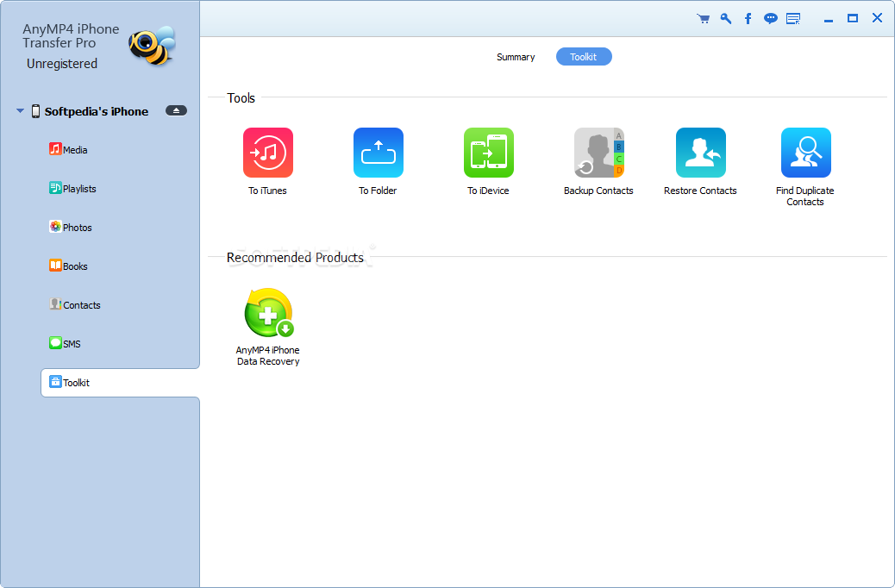Eject Softpedia's iPhone with the eject button
This screenshot has width=895, height=588.
tap(177, 110)
